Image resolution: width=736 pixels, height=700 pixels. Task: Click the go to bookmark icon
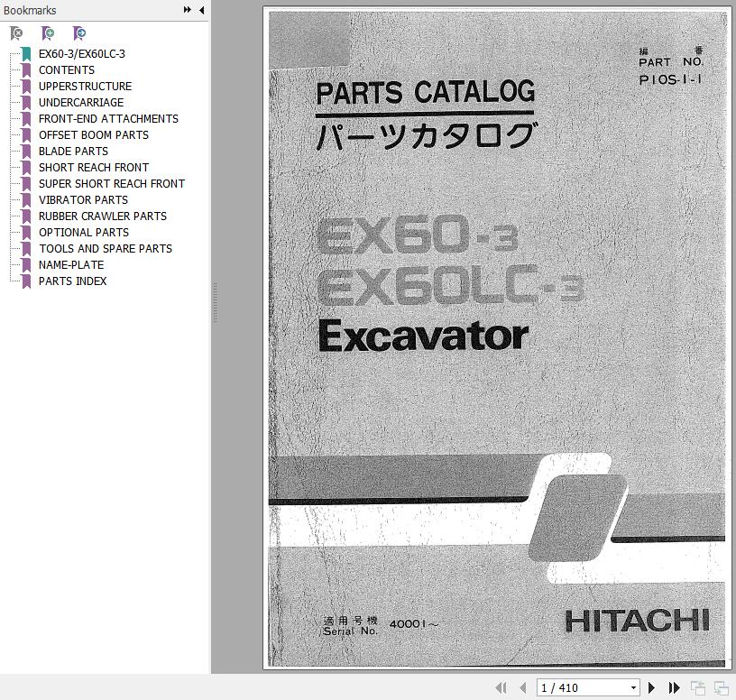[79, 33]
